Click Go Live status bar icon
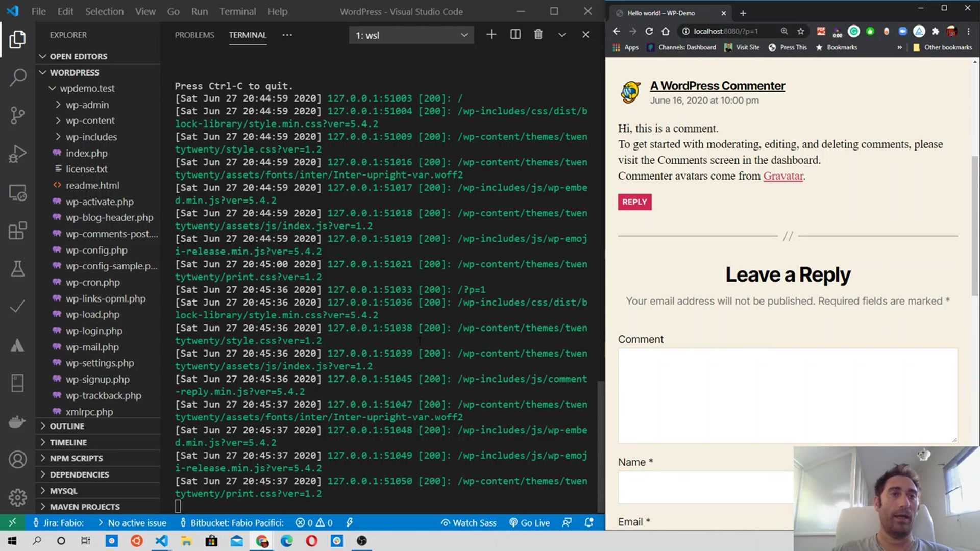Viewport: 980px width, 551px height. point(531,522)
